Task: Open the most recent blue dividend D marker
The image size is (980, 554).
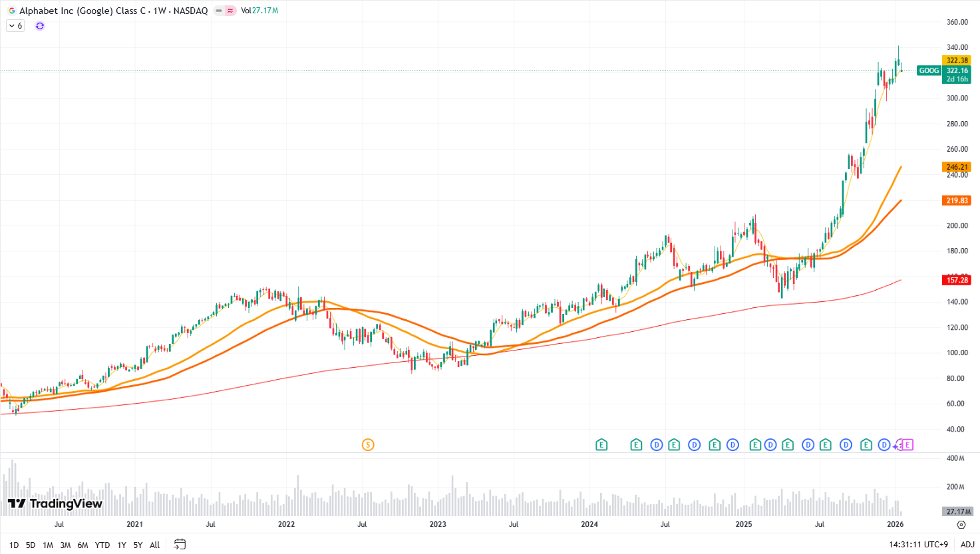Action: (884, 445)
